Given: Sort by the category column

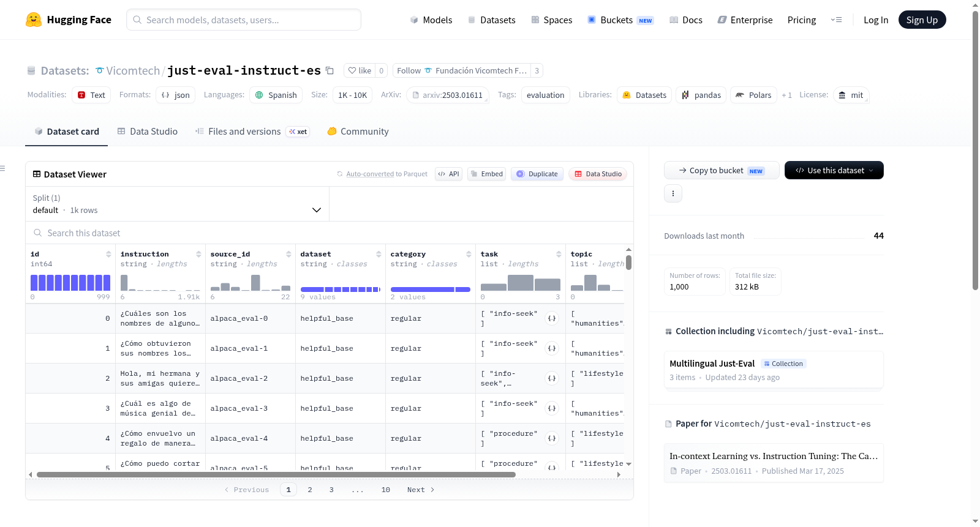Looking at the screenshot, I should pos(469,254).
